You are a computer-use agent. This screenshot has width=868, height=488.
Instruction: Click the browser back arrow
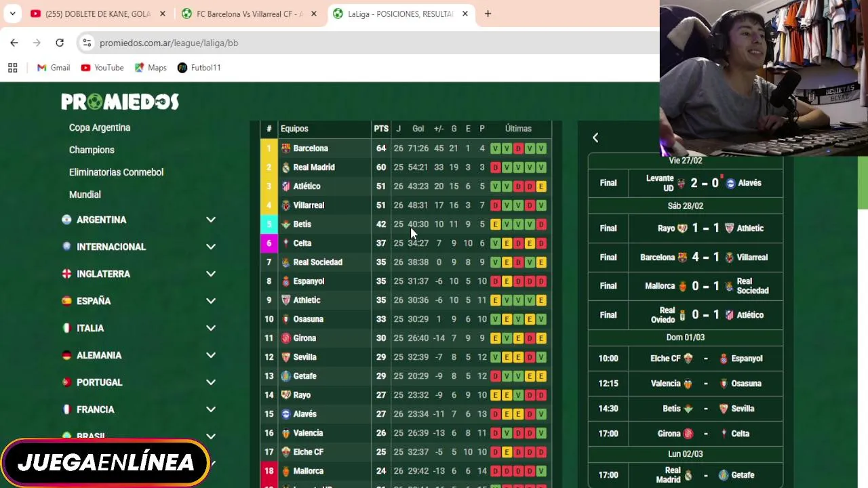[x=14, y=43]
